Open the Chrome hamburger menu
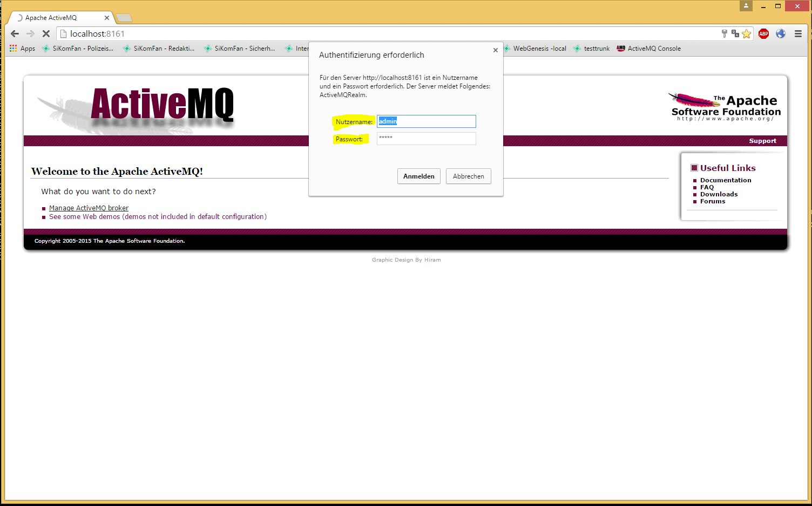 (x=798, y=34)
